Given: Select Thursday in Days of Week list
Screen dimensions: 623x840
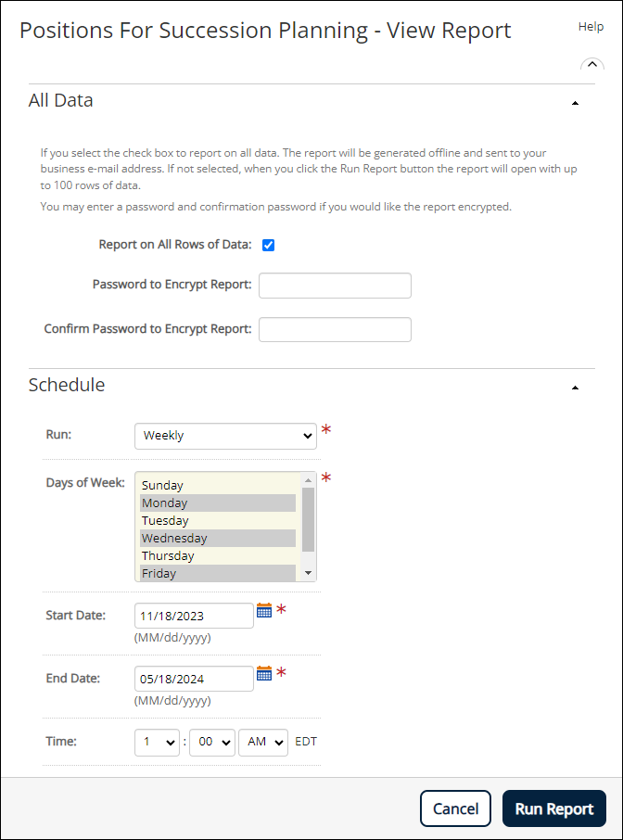Looking at the screenshot, I should tap(218, 556).
